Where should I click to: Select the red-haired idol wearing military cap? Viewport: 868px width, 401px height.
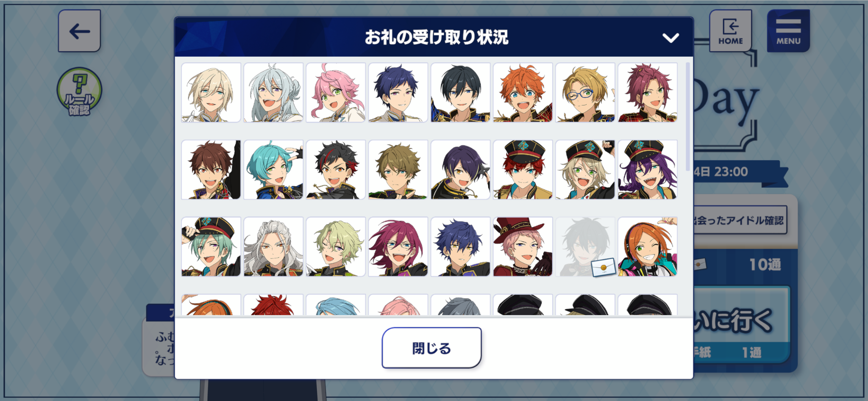(x=523, y=170)
